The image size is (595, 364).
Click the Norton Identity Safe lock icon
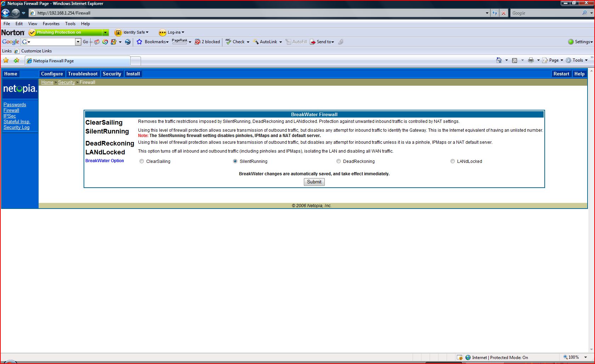[118, 33]
